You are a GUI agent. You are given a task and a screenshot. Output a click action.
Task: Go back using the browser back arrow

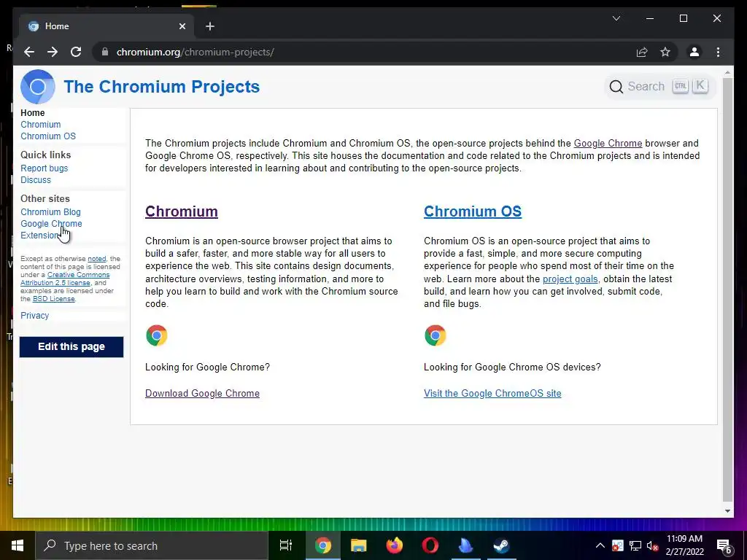point(29,52)
